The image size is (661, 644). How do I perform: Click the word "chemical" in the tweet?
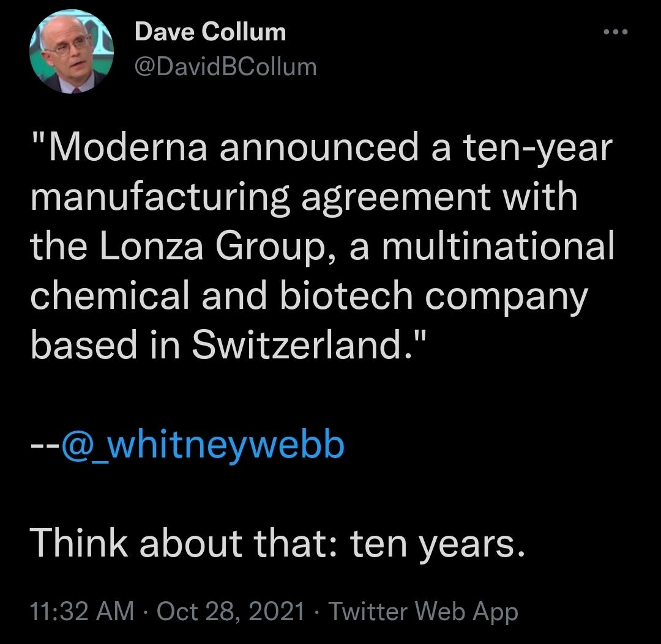tap(110, 295)
